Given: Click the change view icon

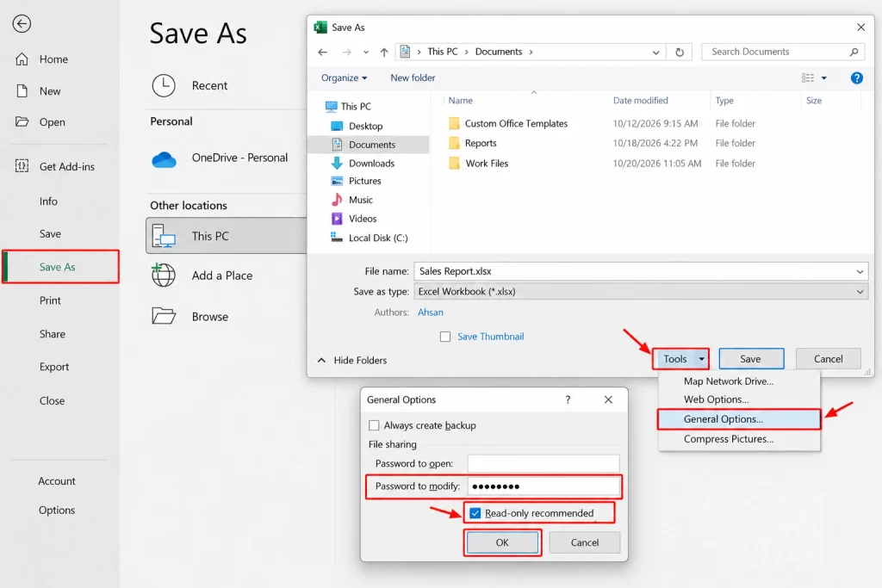Looking at the screenshot, I should (808, 77).
